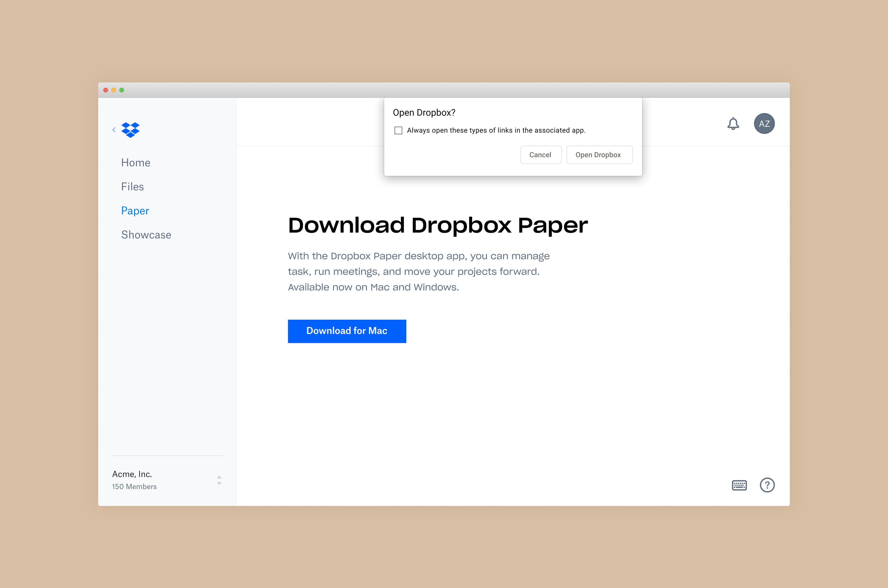Collapse sidebar using the back chevron

[x=114, y=130]
